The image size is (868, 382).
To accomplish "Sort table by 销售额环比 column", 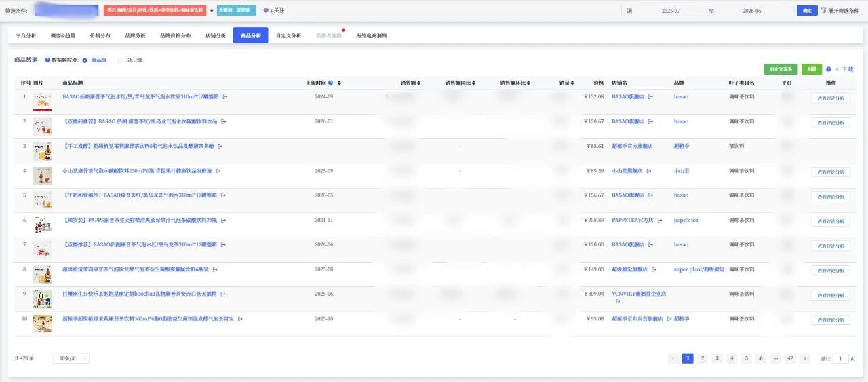I will click(x=530, y=83).
